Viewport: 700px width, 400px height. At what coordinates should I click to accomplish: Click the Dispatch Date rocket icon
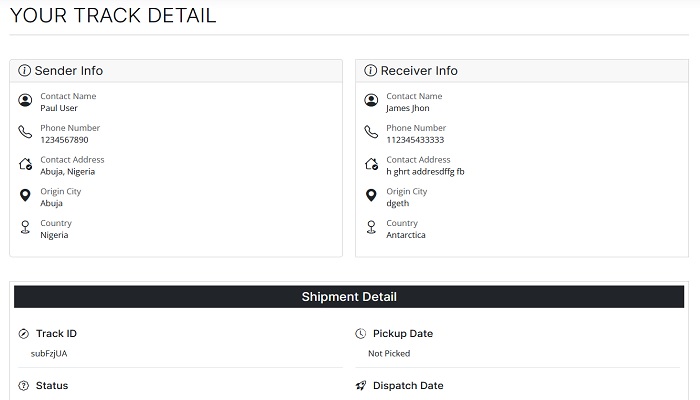pos(361,386)
